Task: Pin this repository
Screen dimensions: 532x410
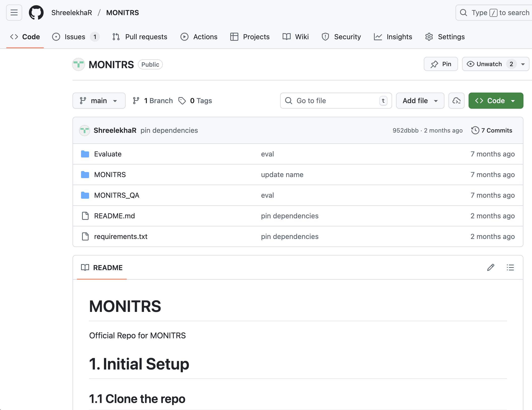Action: click(440, 64)
